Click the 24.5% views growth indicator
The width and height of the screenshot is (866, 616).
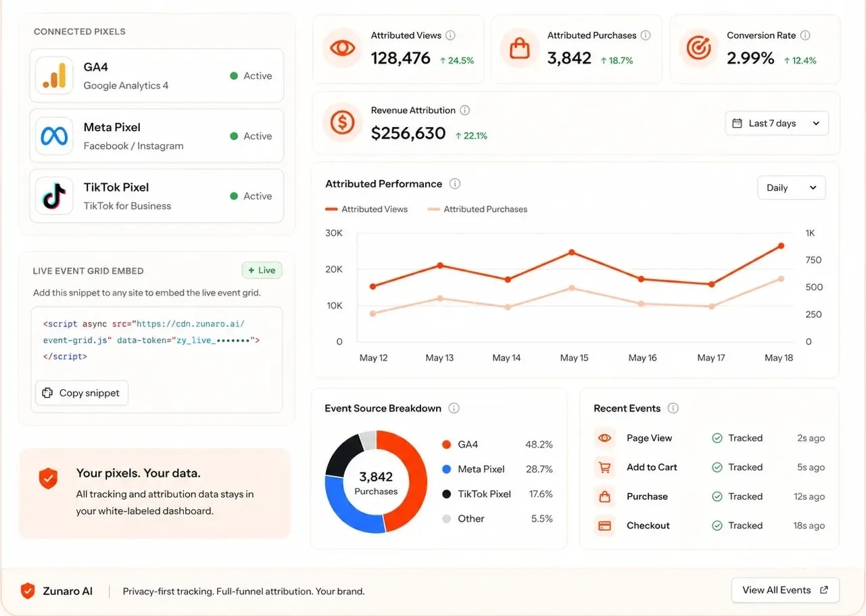click(457, 61)
